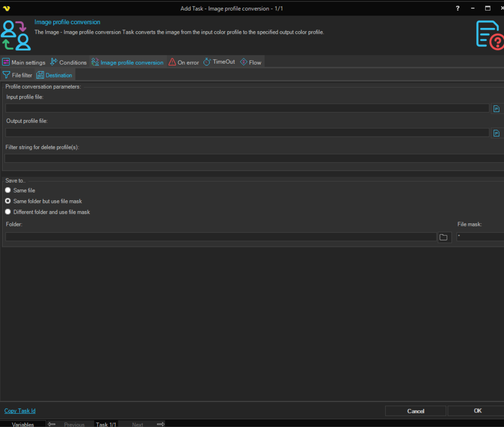Click the left arrow Previous task icon
This screenshot has height=427, width=504.
click(51, 424)
